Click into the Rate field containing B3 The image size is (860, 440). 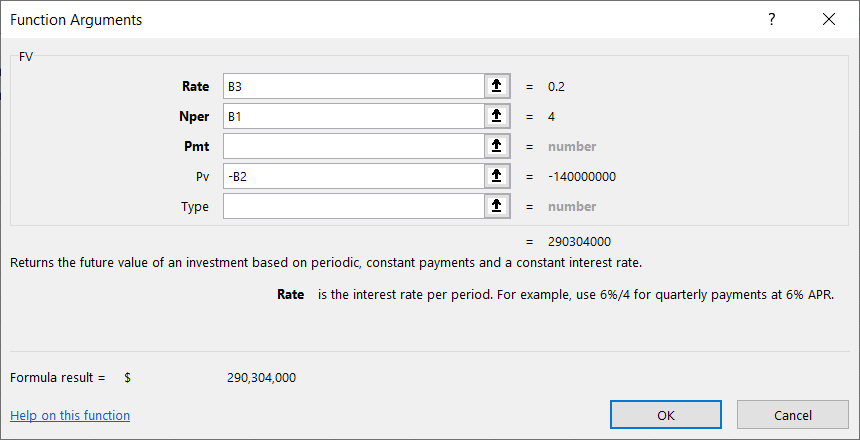(353, 86)
